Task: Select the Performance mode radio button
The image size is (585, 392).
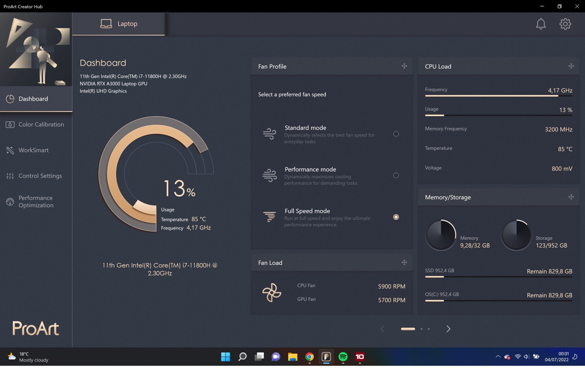Action: (396, 176)
